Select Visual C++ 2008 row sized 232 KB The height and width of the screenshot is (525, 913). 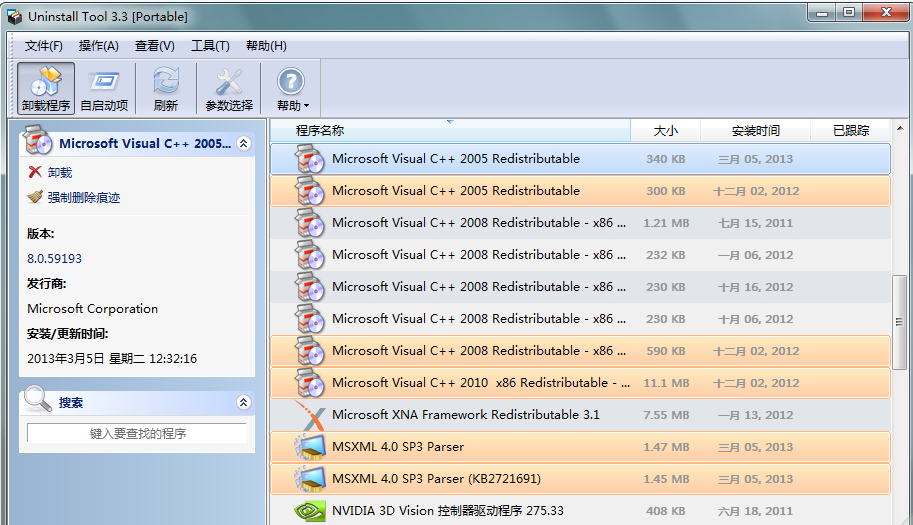click(581, 255)
